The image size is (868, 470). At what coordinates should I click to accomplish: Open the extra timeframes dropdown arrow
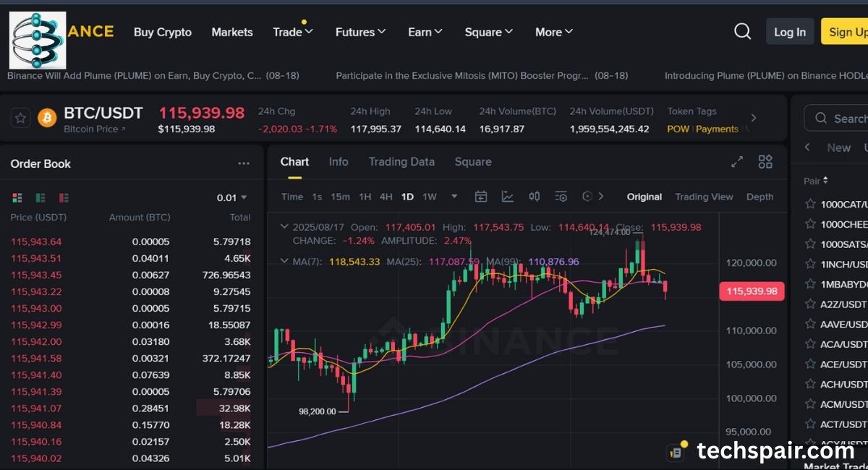454,196
